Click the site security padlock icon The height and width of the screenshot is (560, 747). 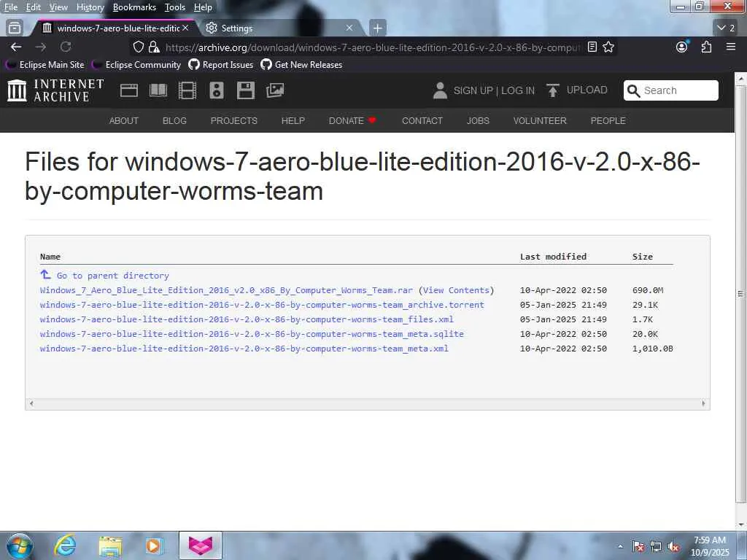(x=154, y=47)
